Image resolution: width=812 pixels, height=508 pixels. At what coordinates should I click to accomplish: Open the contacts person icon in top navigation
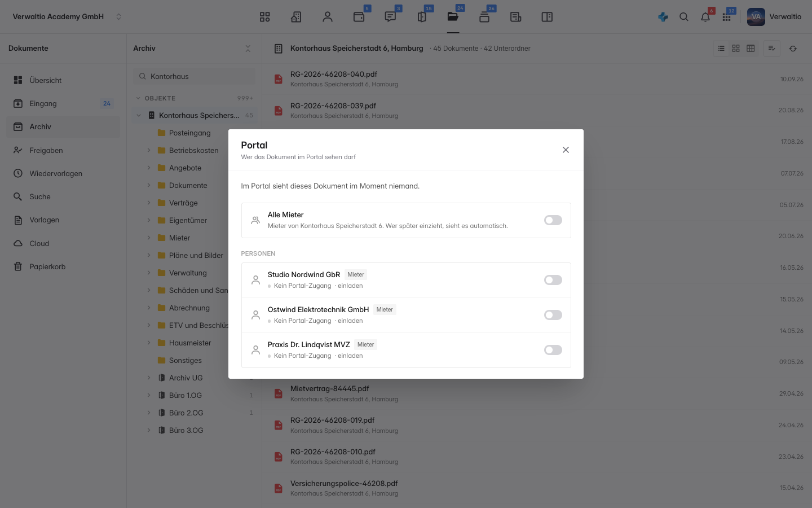328,17
